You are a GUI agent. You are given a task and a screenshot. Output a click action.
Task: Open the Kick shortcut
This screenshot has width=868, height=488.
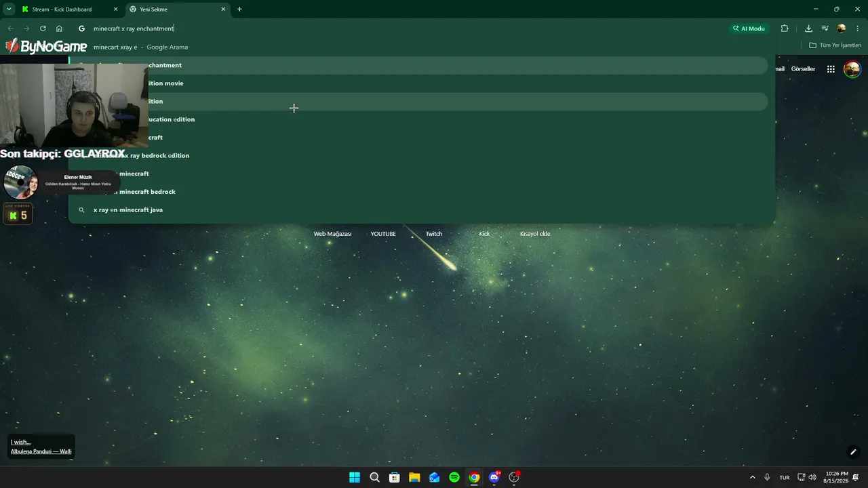pyautogui.click(x=484, y=234)
